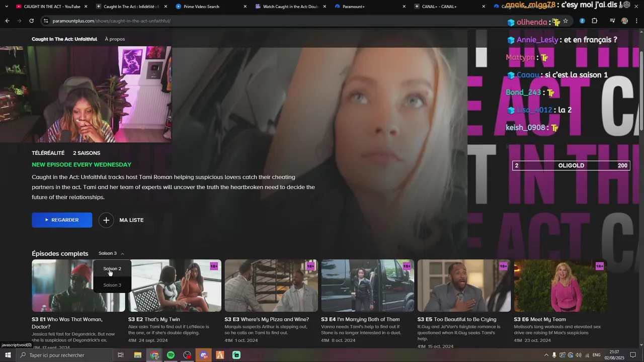Open the orange A app in the taskbar
This screenshot has width=644, height=362.
coord(220,355)
